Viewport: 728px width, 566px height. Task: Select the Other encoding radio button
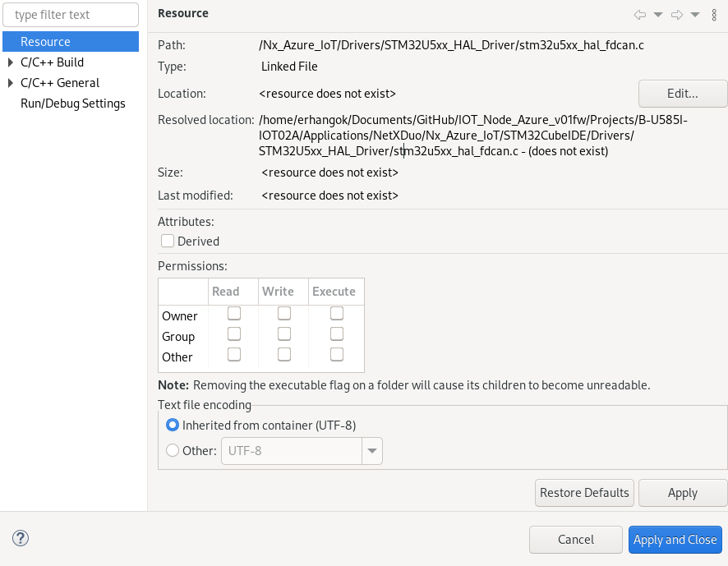pyautogui.click(x=172, y=450)
